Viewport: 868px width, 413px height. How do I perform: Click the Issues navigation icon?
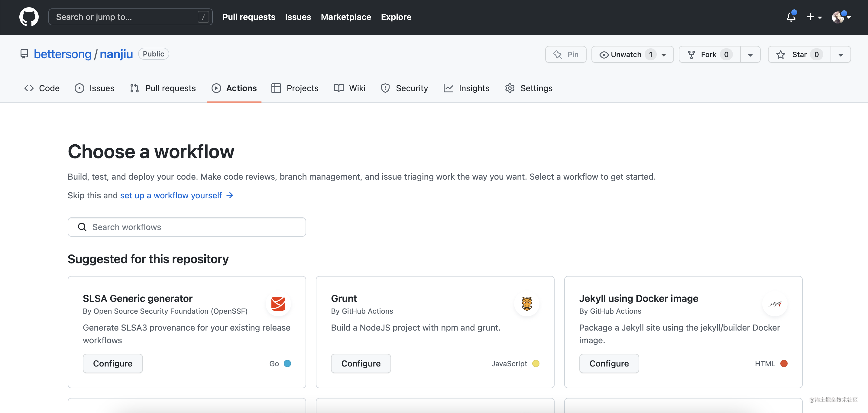point(80,88)
